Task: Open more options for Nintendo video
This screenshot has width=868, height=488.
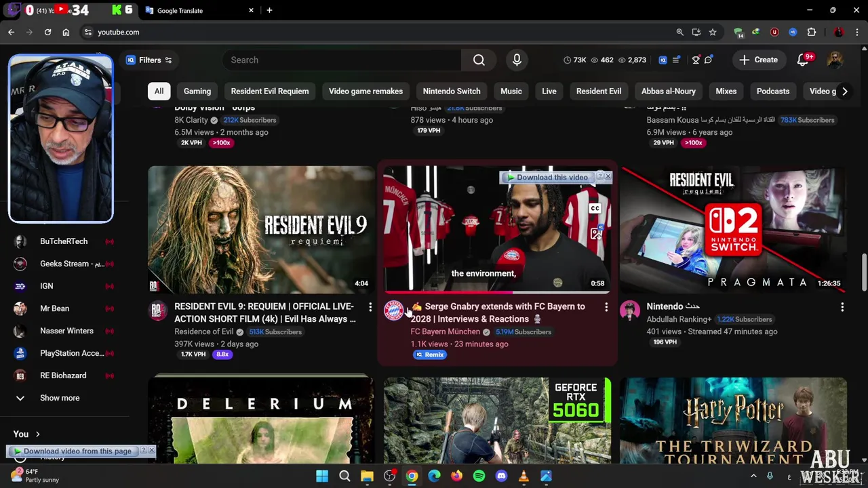Action: pyautogui.click(x=842, y=307)
